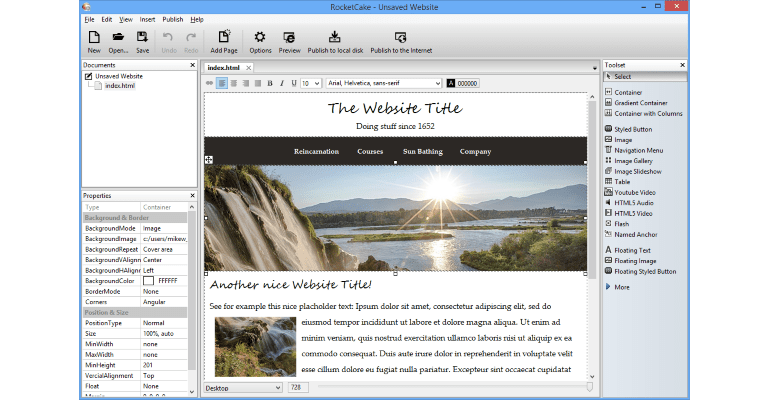Click the Courses navigation link
The height and width of the screenshot is (400, 770).
pyautogui.click(x=370, y=152)
